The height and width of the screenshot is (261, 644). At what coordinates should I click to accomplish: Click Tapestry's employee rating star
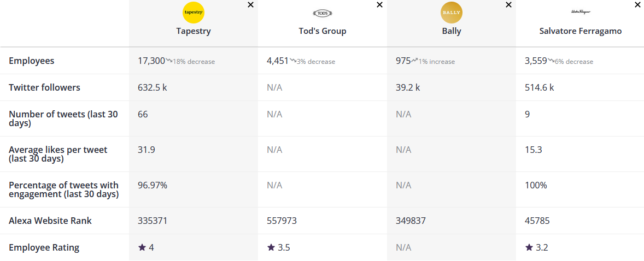142,248
